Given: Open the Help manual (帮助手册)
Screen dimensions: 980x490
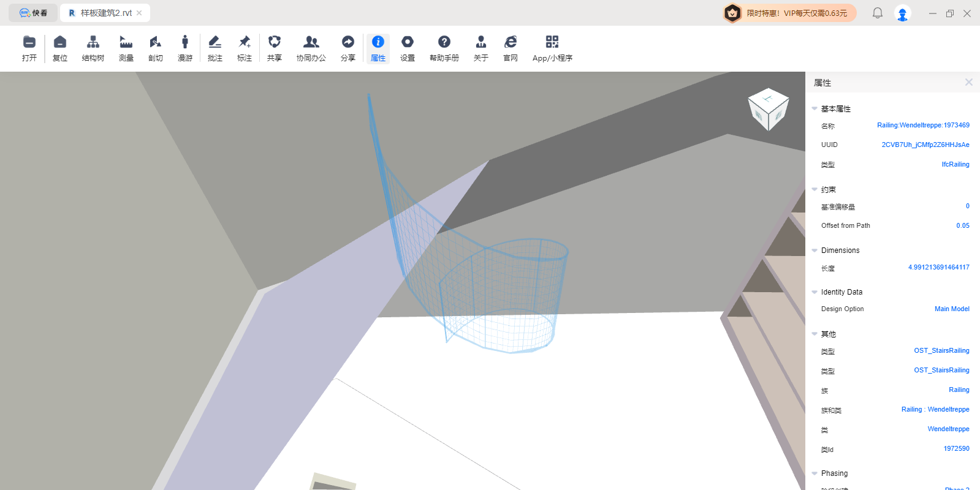Looking at the screenshot, I should [x=444, y=48].
